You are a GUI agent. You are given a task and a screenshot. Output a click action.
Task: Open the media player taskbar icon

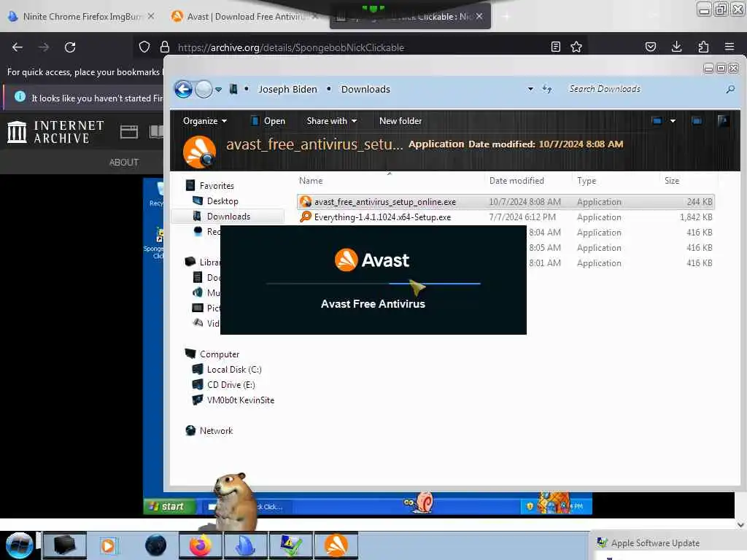(x=108, y=545)
